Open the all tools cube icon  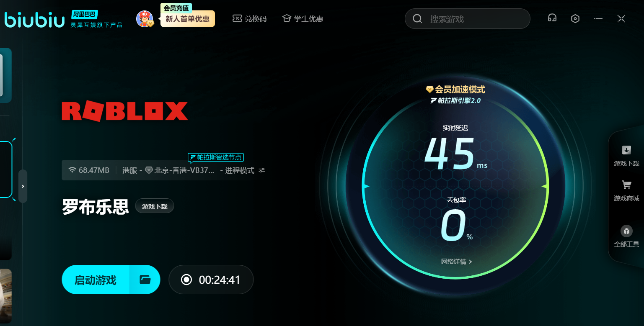626,236
